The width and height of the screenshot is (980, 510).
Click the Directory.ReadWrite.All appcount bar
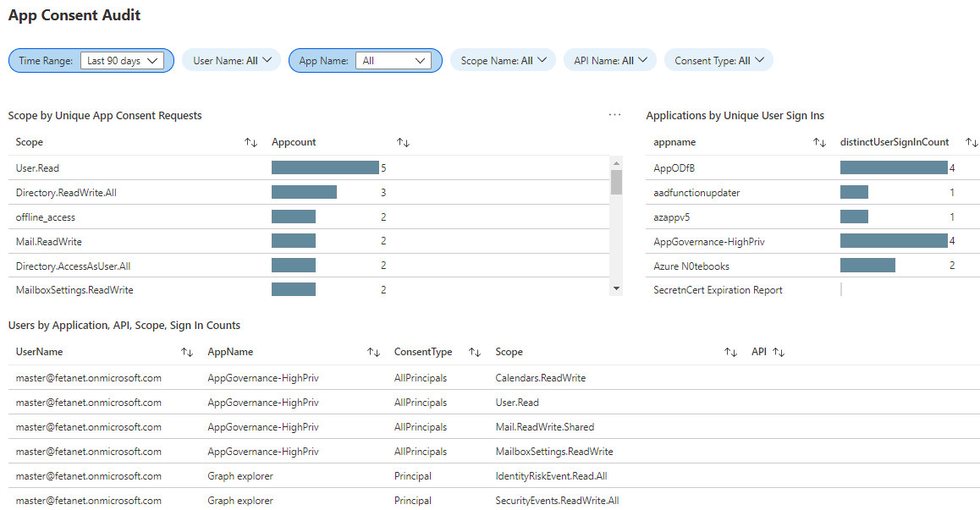coord(305,192)
